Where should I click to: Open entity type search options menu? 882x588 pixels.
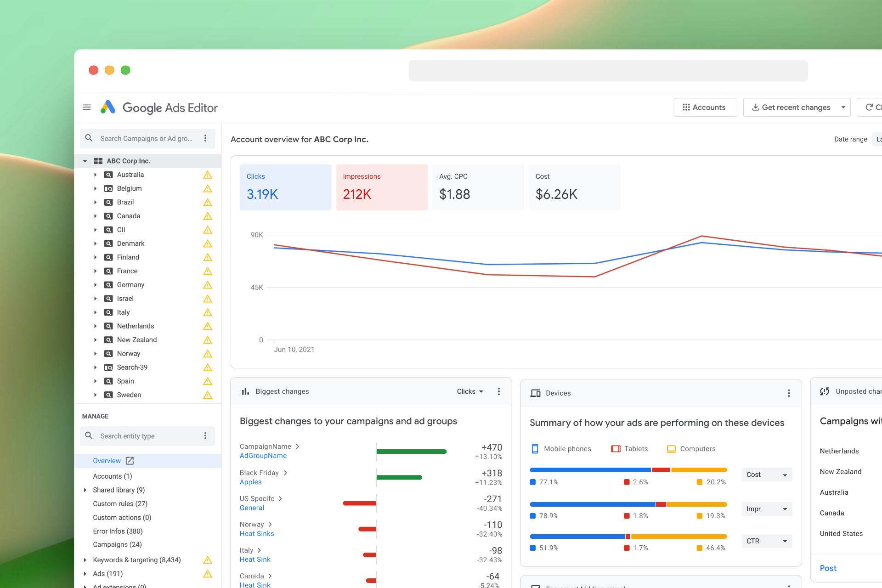205,436
